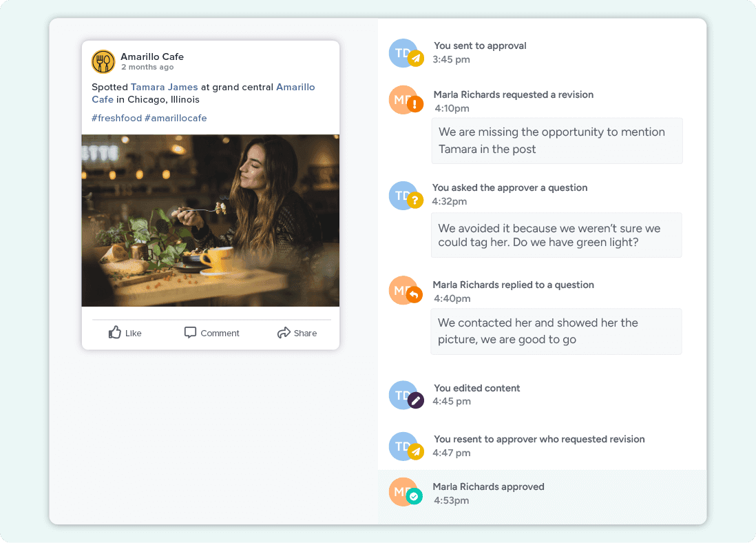Click Marla Richards' avatar on the revision request

[x=404, y=99]
